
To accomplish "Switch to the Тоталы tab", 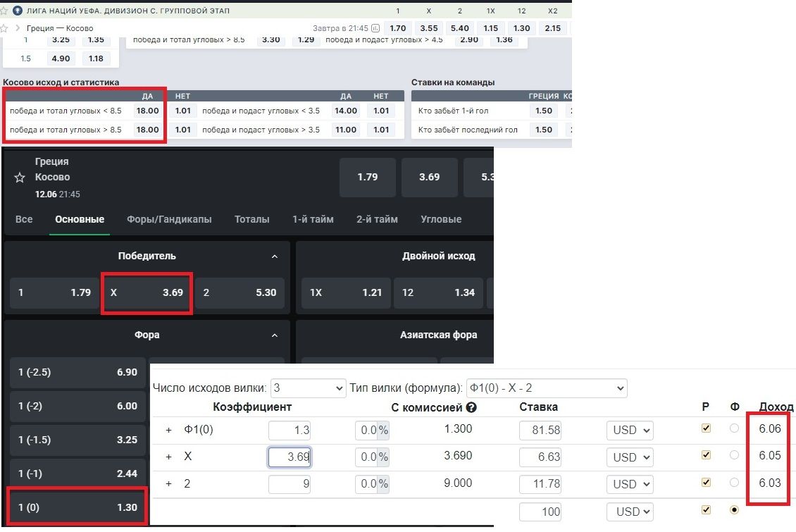I will click(x=251, y=219).
